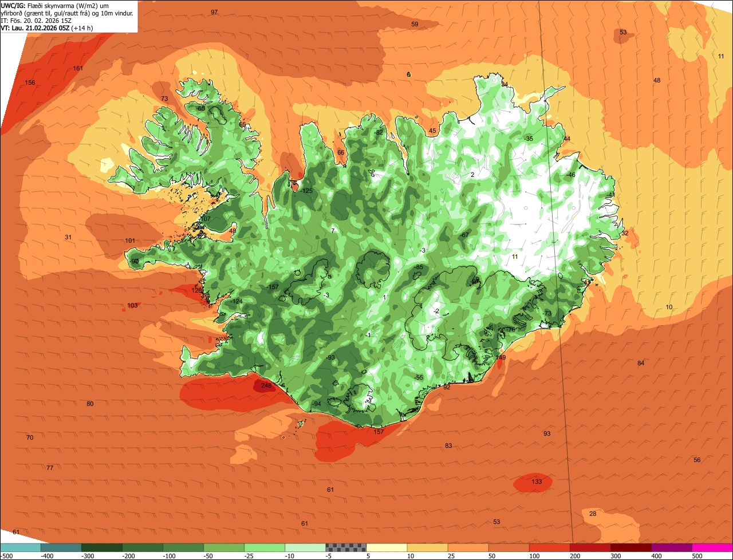This screenshot has height=560, width=733.
Task: Click the map value 7
Action: click(x=333, y=231)
